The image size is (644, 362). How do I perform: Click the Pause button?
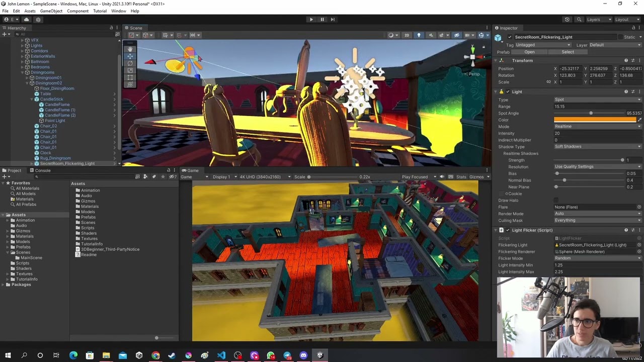point(322,20)
